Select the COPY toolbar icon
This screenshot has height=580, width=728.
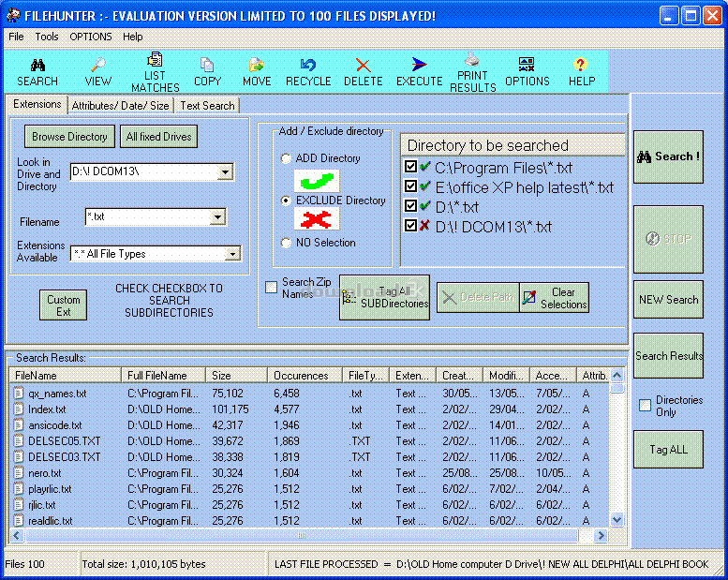(x=207, y=65)
